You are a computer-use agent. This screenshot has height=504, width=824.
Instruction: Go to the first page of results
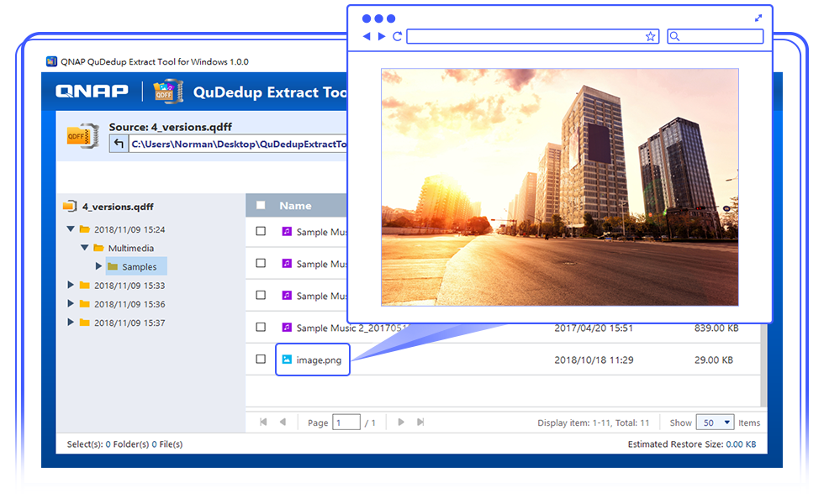point(264,423)
